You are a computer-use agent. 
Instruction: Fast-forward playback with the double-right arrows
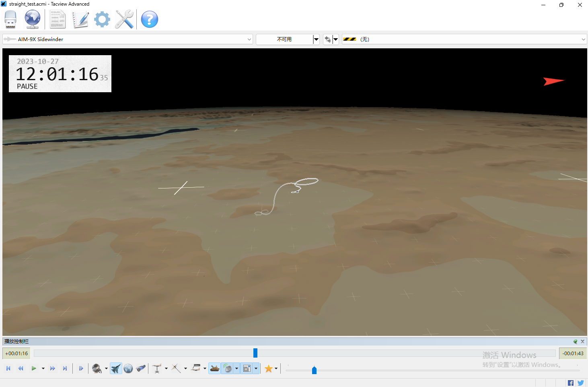[52, 368]
